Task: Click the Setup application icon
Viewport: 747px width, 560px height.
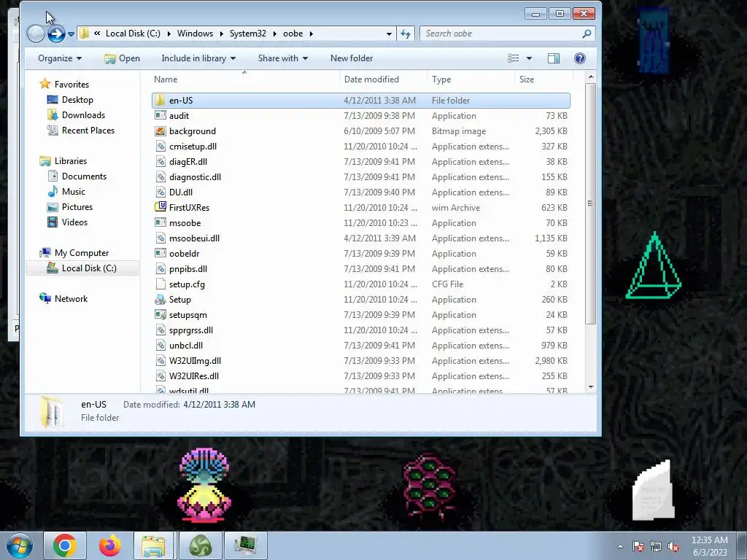Action: 160,299
